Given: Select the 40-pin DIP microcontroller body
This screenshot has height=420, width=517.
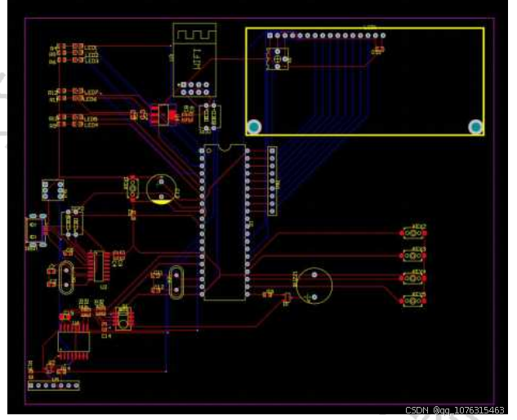Looking at the screenshot, I should (225, 222).
